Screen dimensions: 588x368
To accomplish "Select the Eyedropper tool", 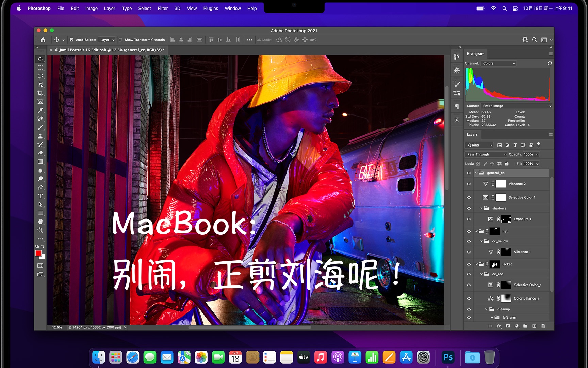I will (x=40, y=110).
